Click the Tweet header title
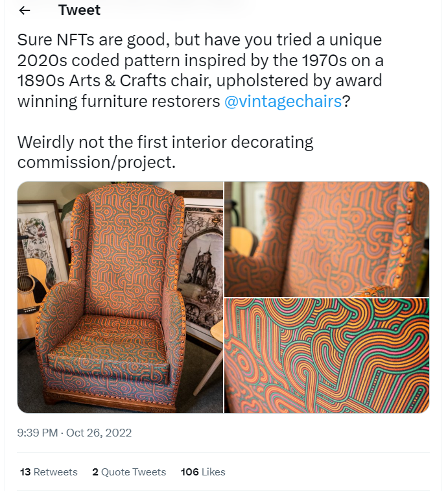448x491 pixels. tap(79, 10)
